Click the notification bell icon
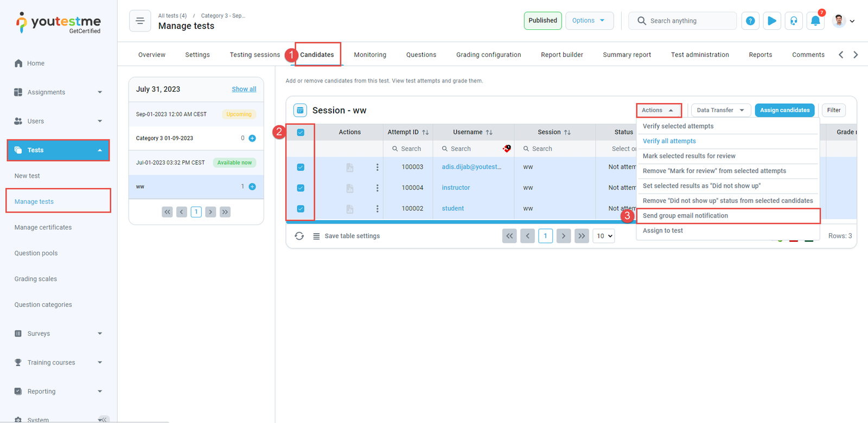This screenshot has height=423, width=868. [815, 21]
